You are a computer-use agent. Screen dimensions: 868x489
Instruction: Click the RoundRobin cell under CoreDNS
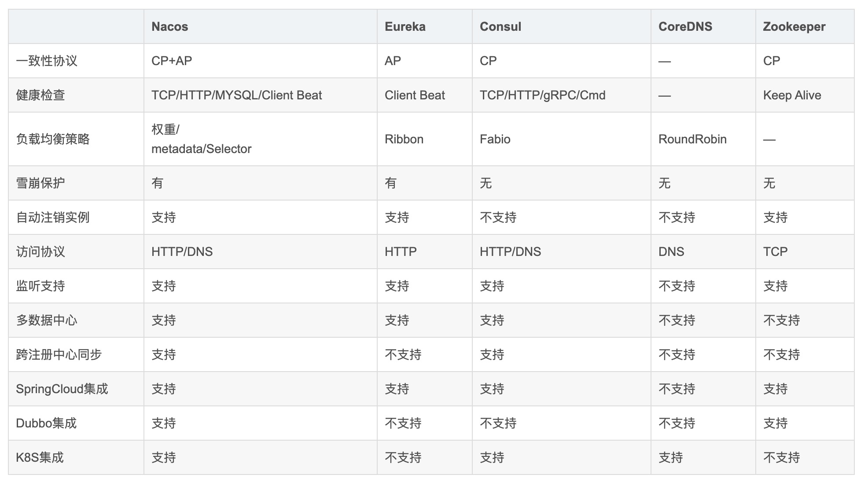(x=692, y=139)
